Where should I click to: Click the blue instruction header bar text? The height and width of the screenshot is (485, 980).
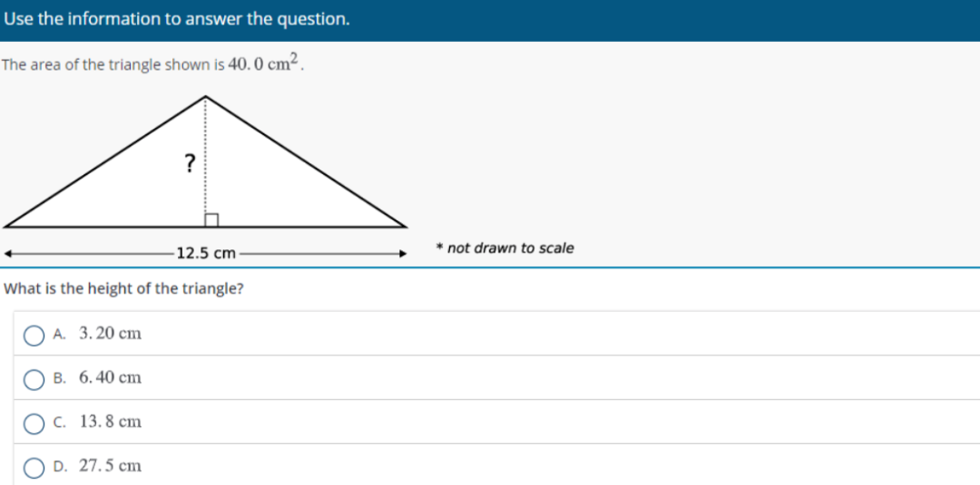(x=175, y=19)
